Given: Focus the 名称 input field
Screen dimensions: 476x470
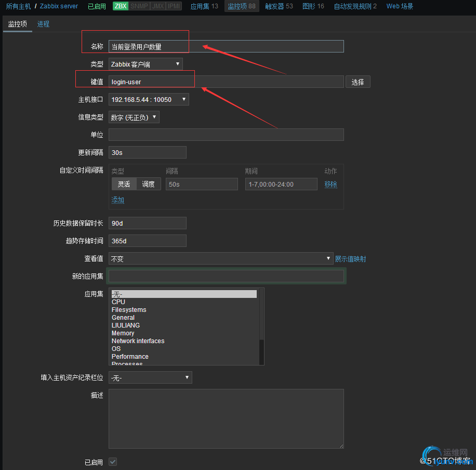Looking at the screenshot, I should coord(226,46).
